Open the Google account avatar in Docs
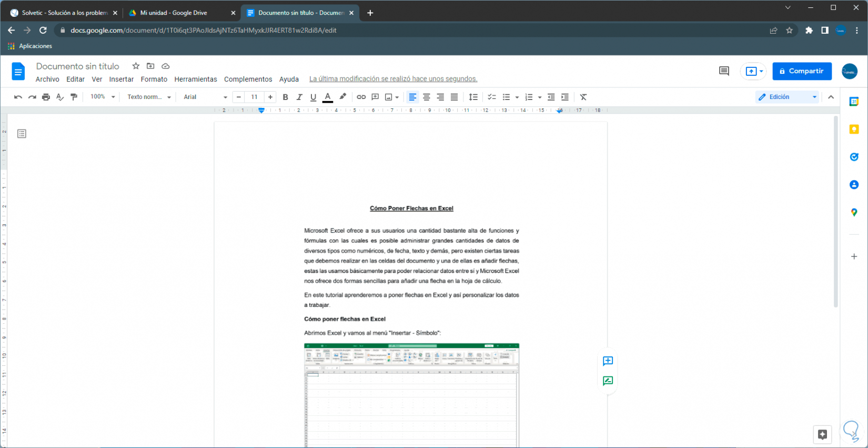The height and width of the screenshot is (448, 868). click(850, 71)
